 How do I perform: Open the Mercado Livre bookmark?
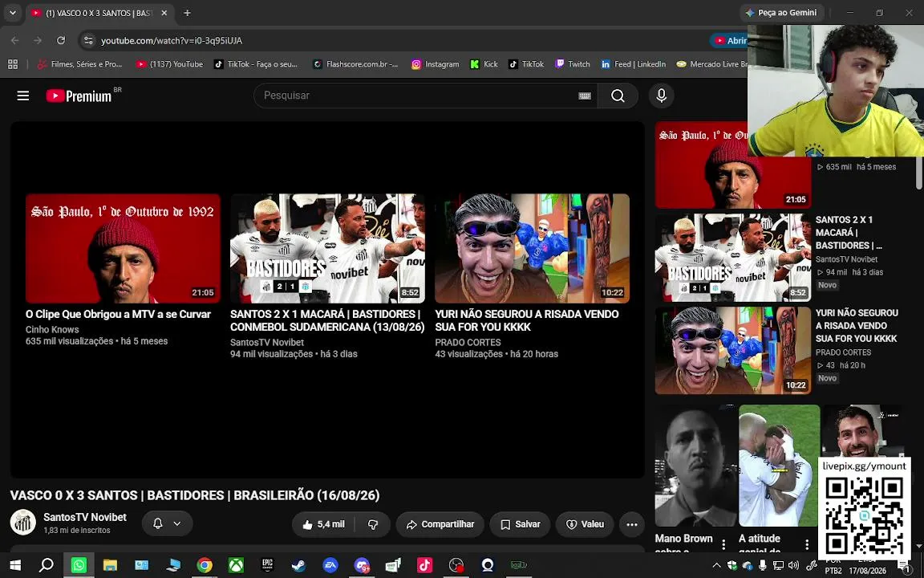point(712,64)
